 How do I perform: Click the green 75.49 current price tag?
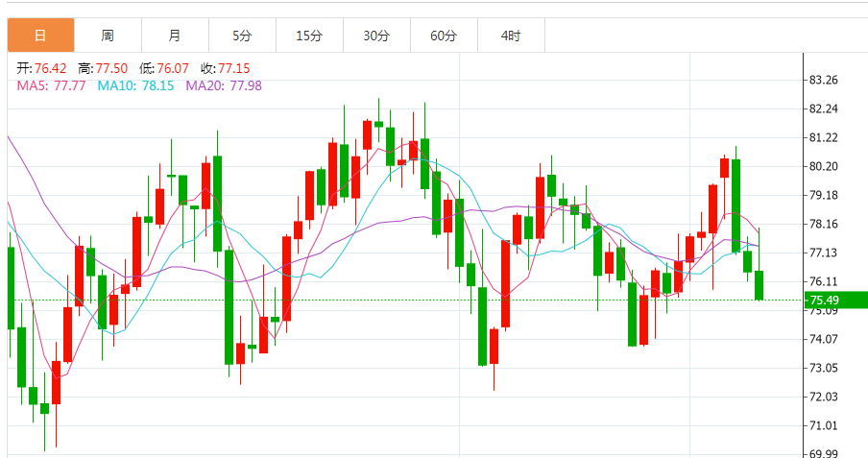click(x=836, y=300)
